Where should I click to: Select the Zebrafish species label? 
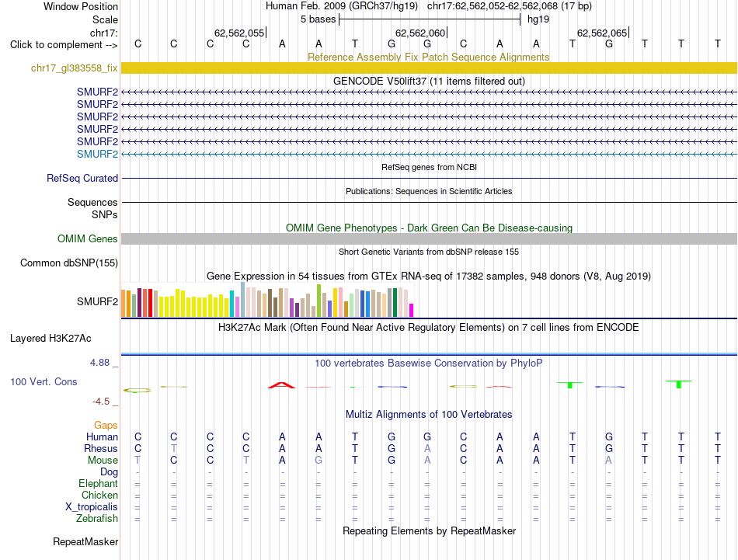97,518
